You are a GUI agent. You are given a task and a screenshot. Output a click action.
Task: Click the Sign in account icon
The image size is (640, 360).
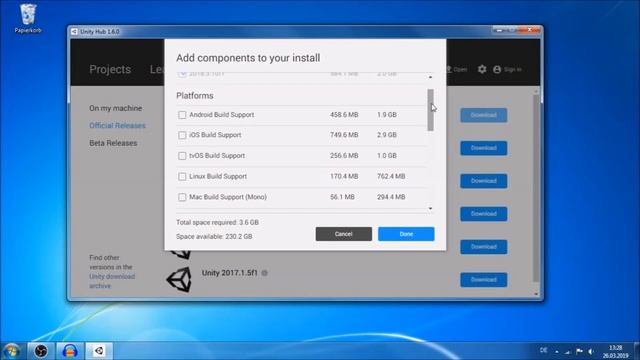(497, 69)
